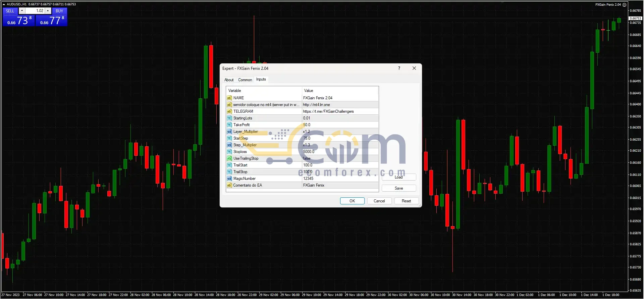Select the TakeProfit value 50.0
This screenshot has height=299, width=644.
tap(307, 125)
